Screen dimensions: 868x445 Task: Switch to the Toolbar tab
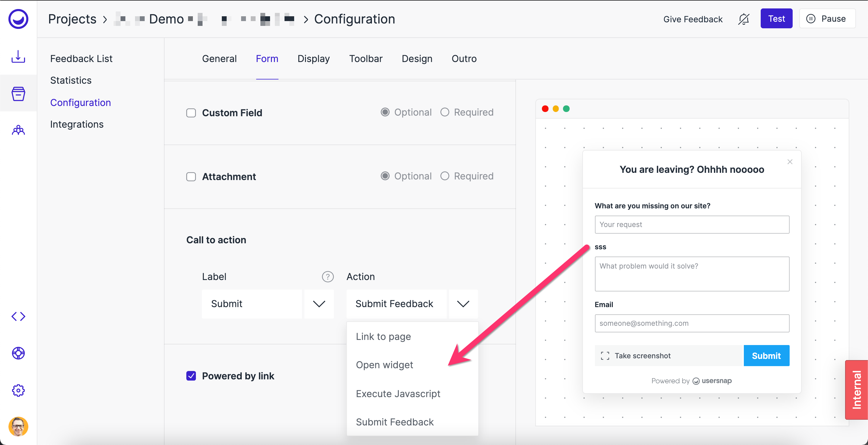coord(366,59)
